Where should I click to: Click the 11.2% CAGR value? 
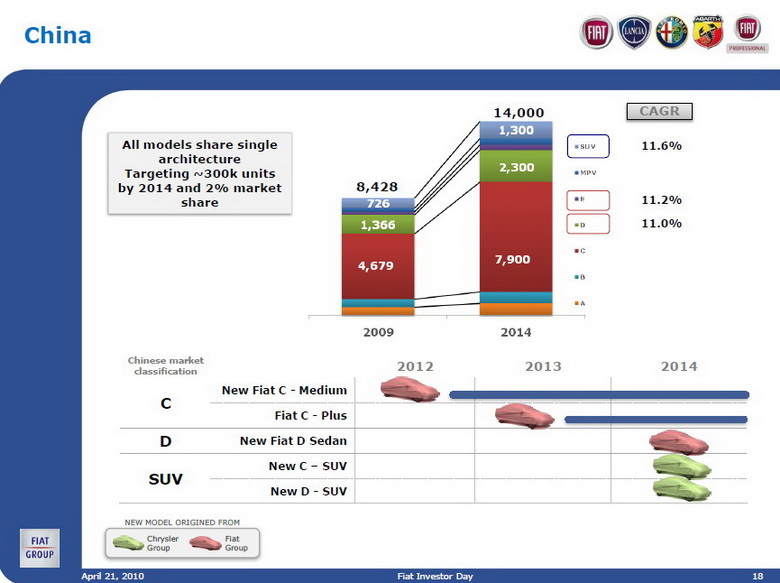click(x=662, y=200)
